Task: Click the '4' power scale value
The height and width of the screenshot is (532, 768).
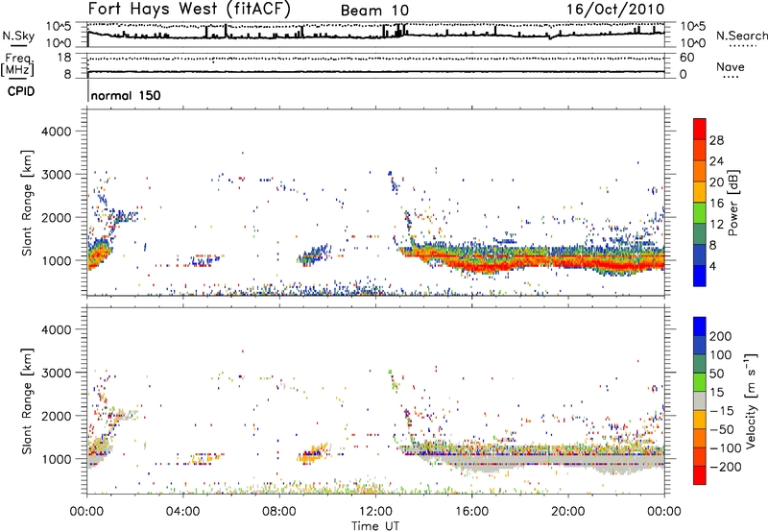Action: tap(712, 266)
